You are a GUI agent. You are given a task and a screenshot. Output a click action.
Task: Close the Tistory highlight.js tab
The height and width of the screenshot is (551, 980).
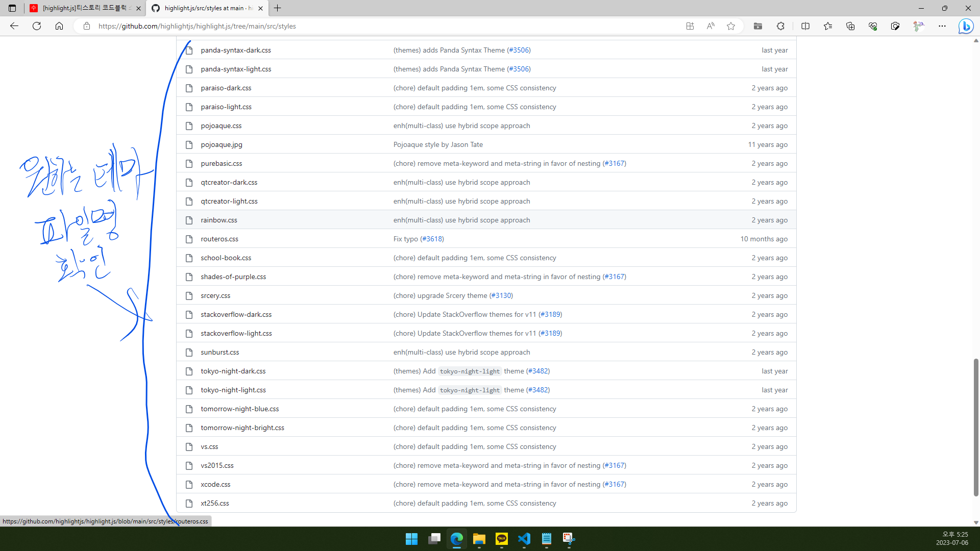coord(138,8)
